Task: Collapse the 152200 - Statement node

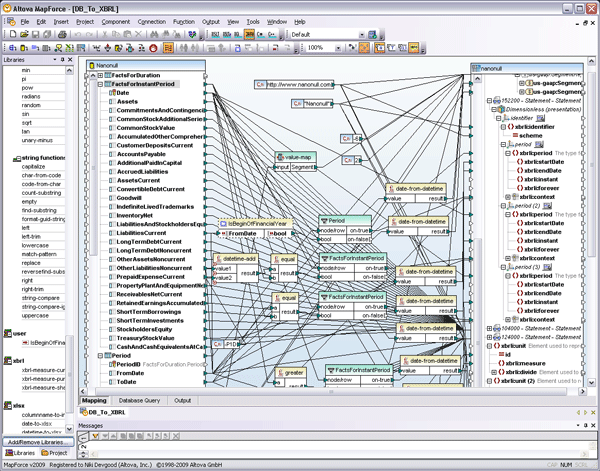Action: [489, 101]
